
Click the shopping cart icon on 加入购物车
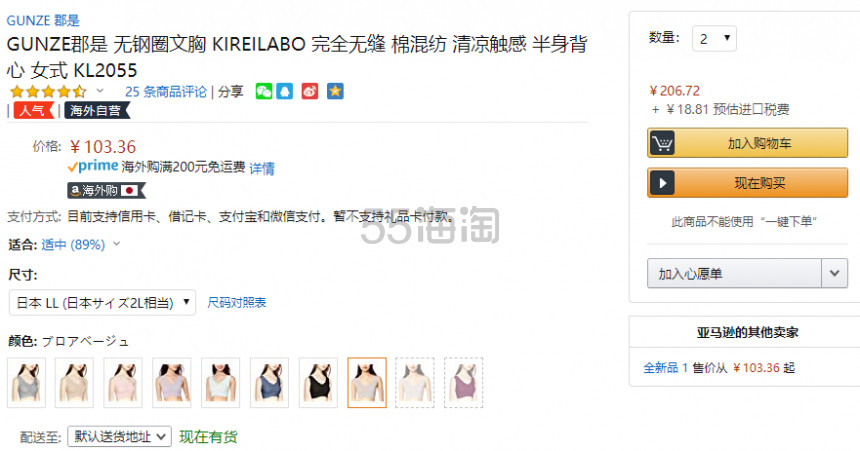[x=662, y=143]
